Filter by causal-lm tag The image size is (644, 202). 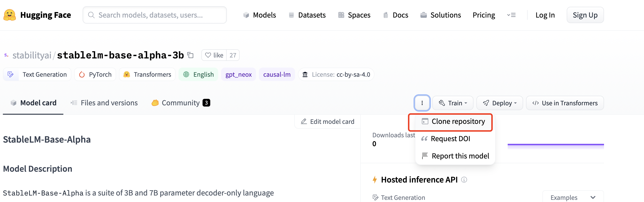[277, 74]
